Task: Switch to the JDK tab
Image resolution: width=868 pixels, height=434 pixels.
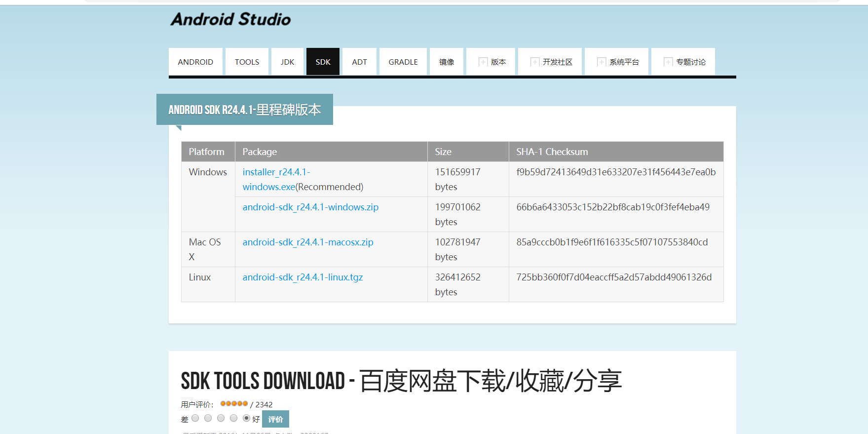Action: point(287,62)
